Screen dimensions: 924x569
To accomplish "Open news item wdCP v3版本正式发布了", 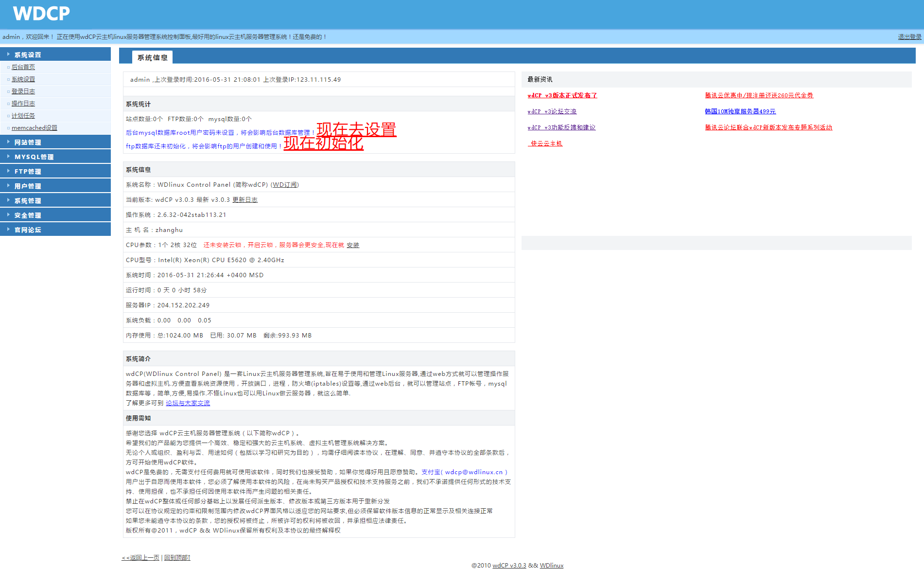I will coord(562,96).
